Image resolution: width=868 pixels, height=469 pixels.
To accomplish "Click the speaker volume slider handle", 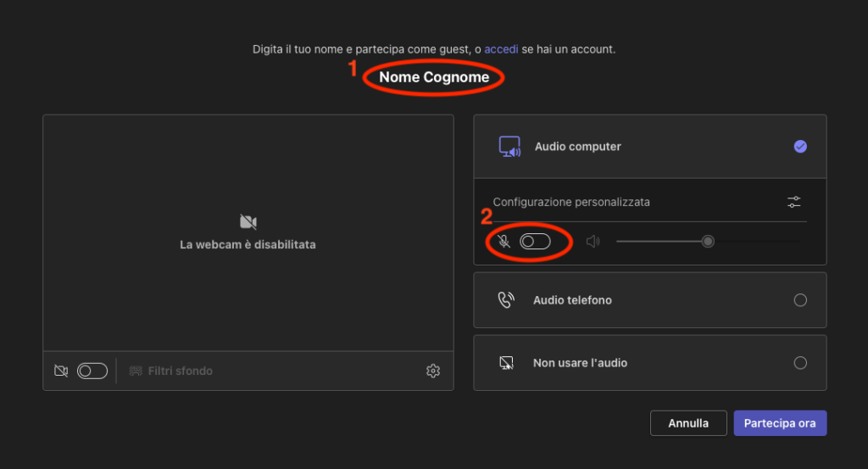I will [708, 242].
